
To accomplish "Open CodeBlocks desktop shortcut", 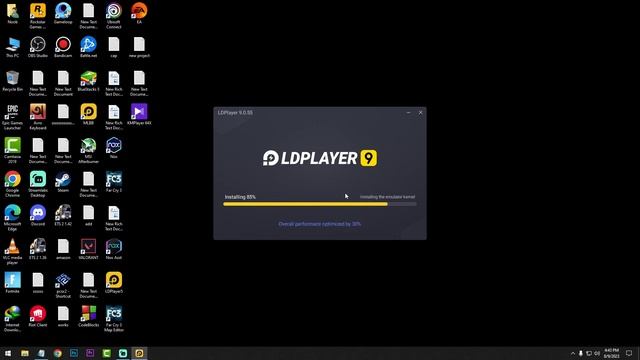I will tap(88, 317).
